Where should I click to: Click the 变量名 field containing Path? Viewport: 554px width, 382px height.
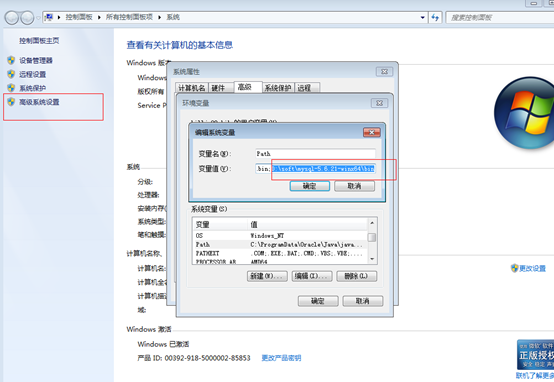click(315, 154)
